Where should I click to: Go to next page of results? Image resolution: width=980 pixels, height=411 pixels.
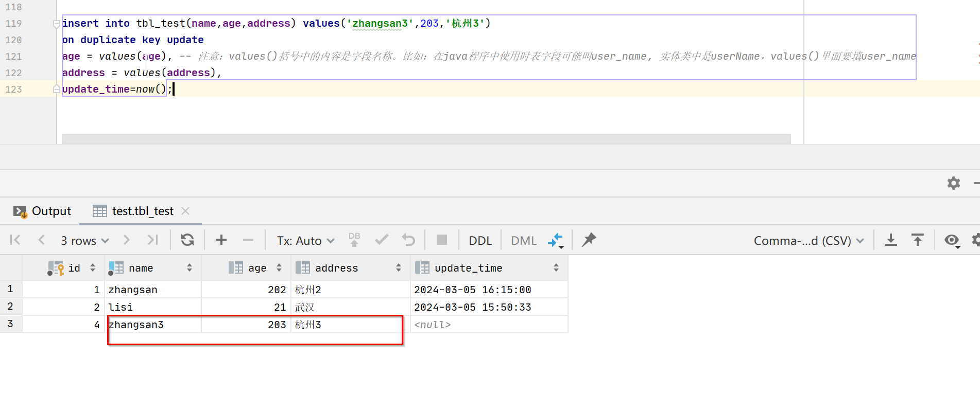coord(127,240)
